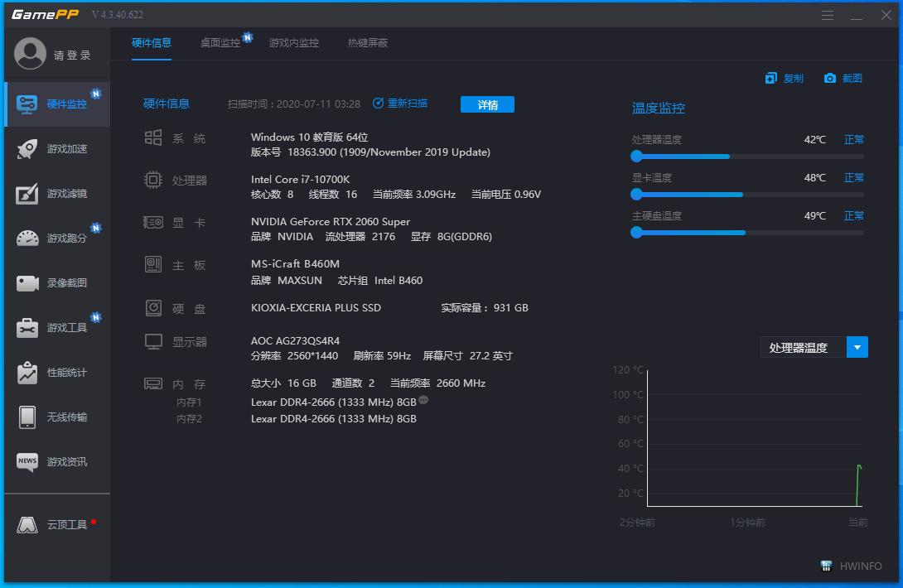Image resolution: width=903 pixels, height=588 pixels.
Task: Open the hamburger menu in title bar
Action: tap(828, 16)
